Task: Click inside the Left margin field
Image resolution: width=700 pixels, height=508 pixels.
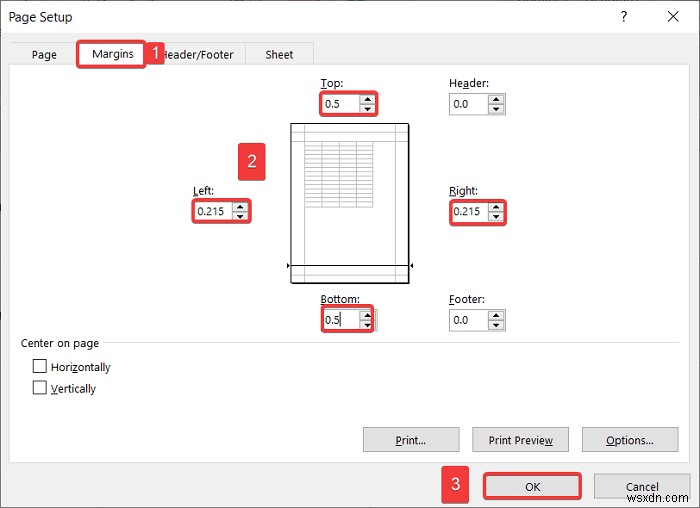Action: [x=213, y=211]
